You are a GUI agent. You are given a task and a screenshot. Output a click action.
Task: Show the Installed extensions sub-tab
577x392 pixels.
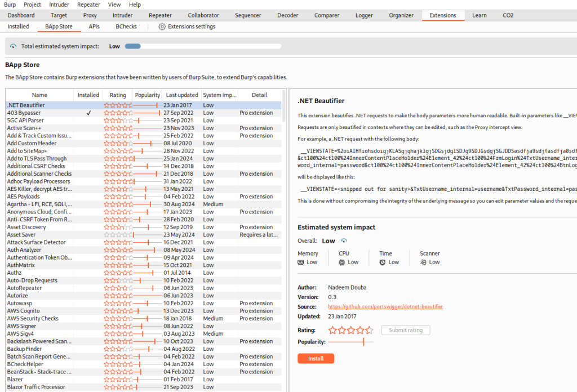[x=18, y=26]
